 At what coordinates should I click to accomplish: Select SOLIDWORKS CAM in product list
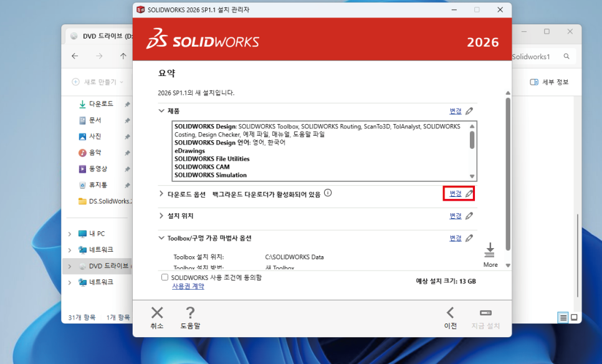202,167
